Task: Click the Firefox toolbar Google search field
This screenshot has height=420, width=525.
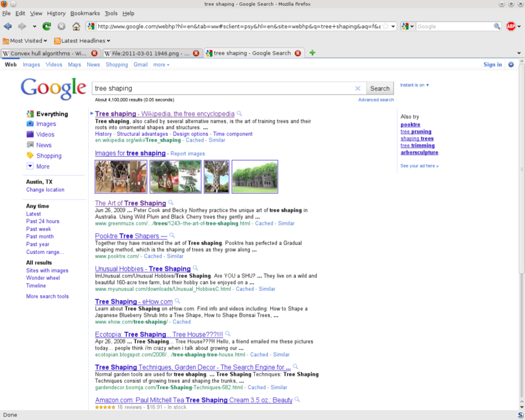Action: (454, 26)
